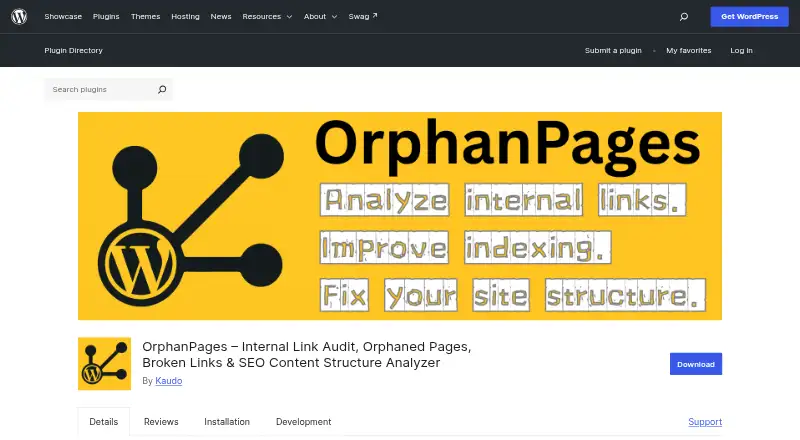
Task: Open the Development tab
Action: pyautogui.click(x=304, y=422)
